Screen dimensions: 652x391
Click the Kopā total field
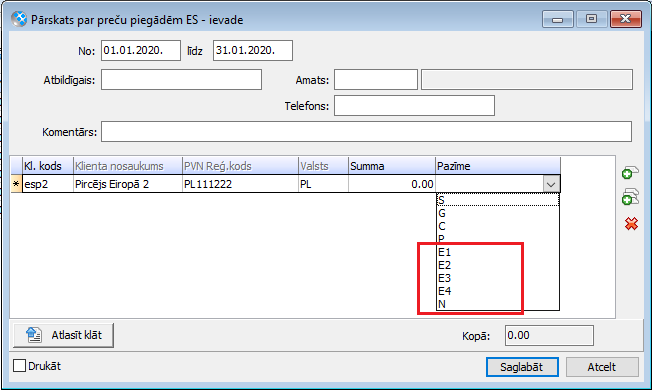point(549,335)
